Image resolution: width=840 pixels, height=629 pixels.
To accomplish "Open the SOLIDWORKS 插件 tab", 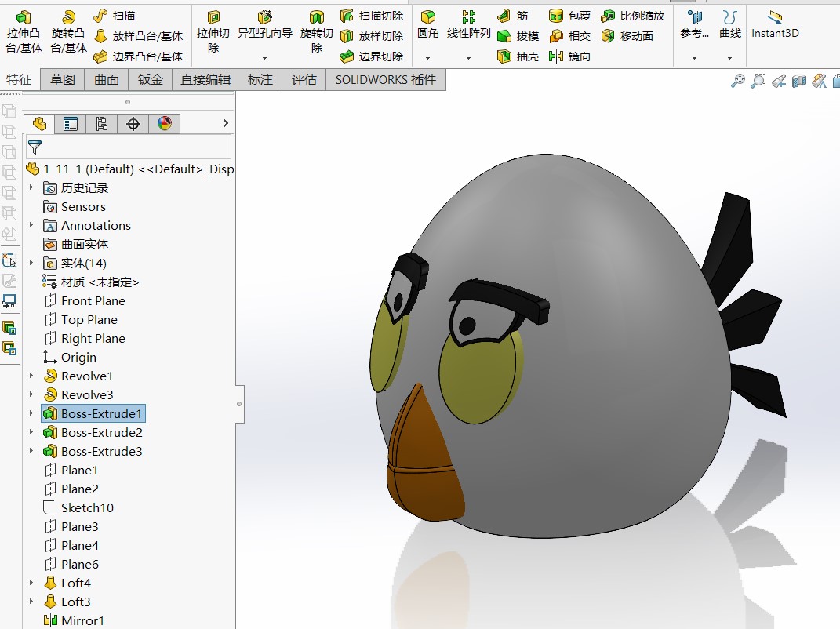I will [386, 80].
